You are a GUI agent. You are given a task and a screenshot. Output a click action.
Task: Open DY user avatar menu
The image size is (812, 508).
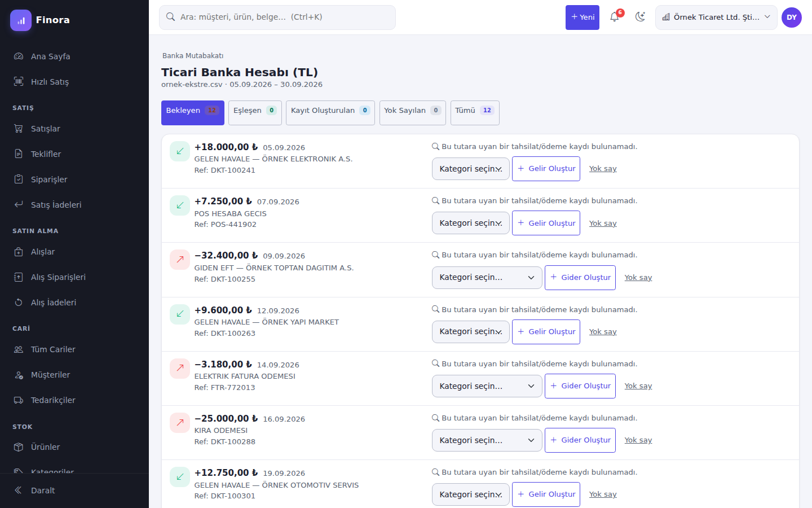792,17
